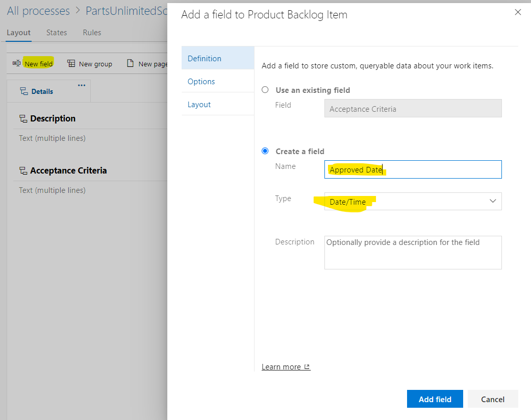Click the Description field icon
This screenshot has width=531, height=420.
click(23, 118)
